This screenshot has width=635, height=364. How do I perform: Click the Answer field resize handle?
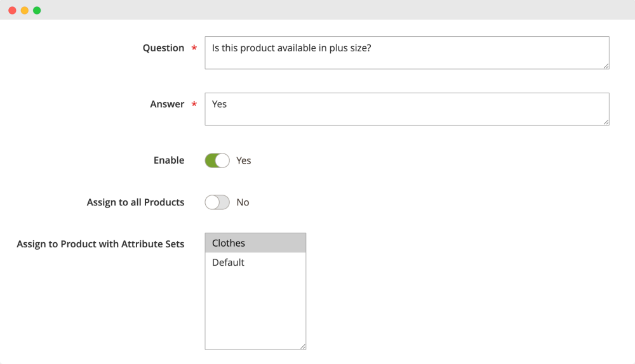pos(606,122)
